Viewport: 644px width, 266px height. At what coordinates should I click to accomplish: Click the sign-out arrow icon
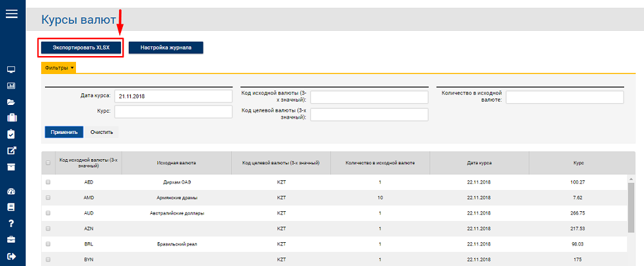(12, 256)
